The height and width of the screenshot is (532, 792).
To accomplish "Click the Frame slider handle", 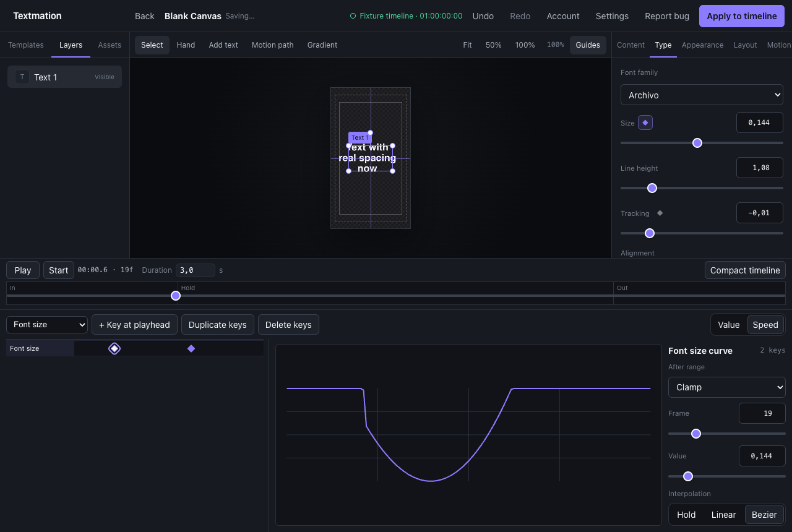I will click(696, 434).
